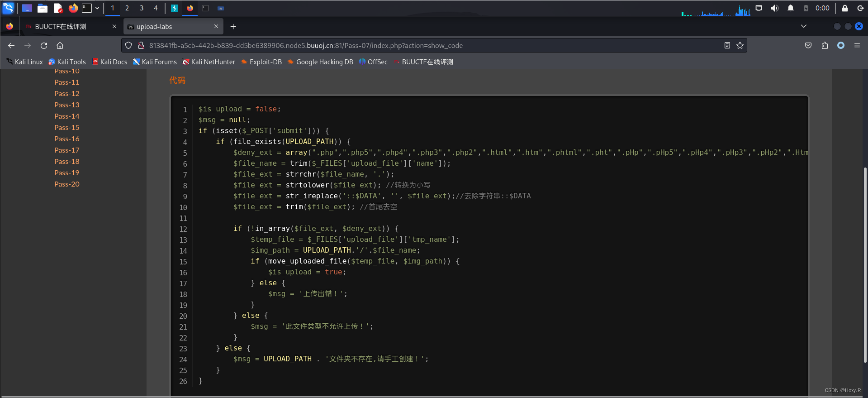
Task: Open the volume control tray icon
Action: point(775,8)
